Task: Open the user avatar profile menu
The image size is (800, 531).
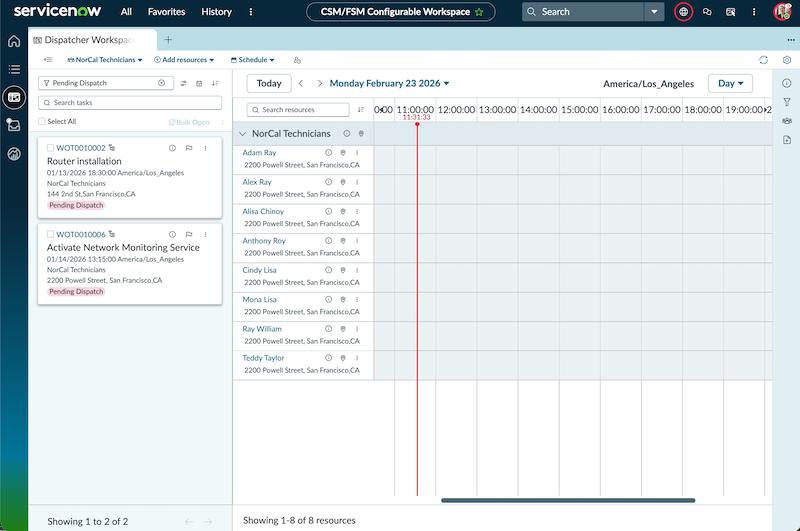Action: 783,12
